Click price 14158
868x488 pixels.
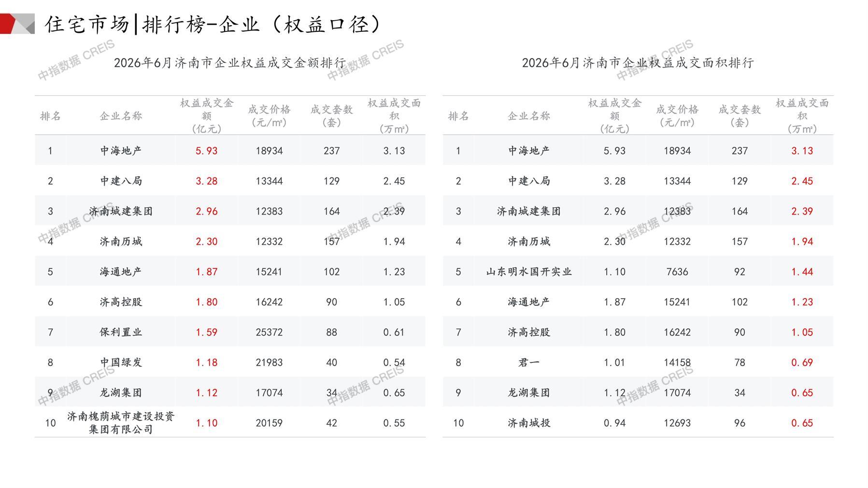(x=677, y=362)
